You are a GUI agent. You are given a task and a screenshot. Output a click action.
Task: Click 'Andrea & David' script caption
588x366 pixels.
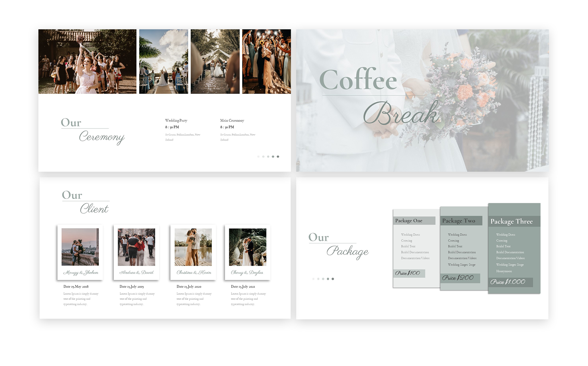[136, 272]
